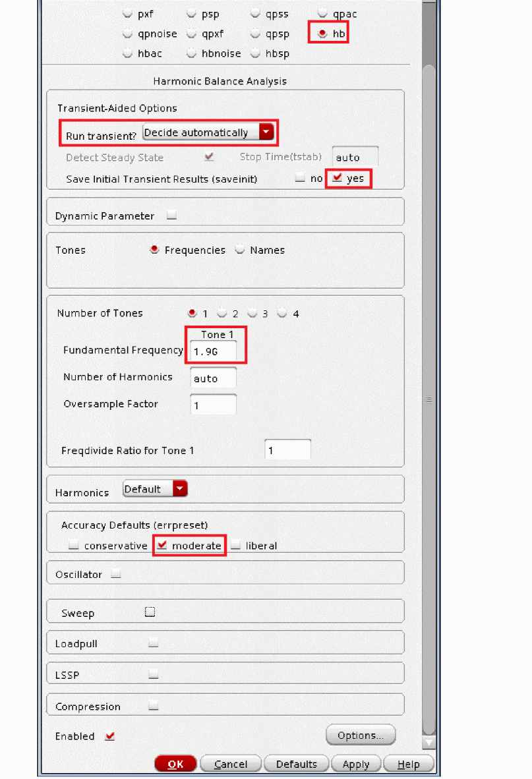Choose the hbac analysis option

(128, 53)
